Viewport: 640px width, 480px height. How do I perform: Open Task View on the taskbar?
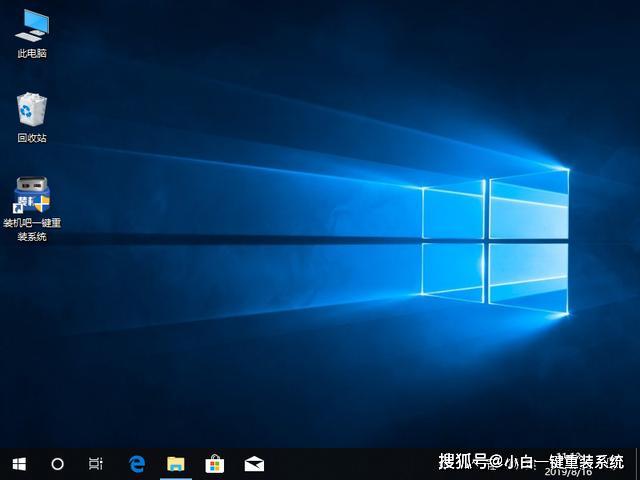(96, 464)
